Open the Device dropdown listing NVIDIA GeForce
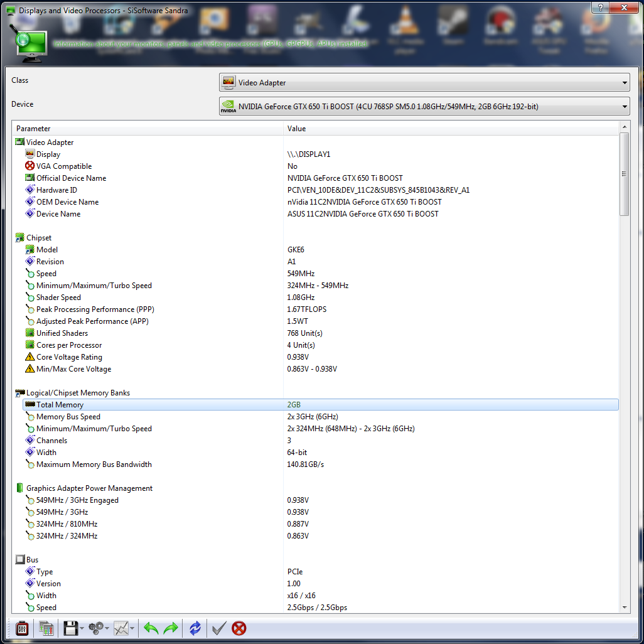The width and height of the screenshot is (644, 644). [x=424, y=106]
